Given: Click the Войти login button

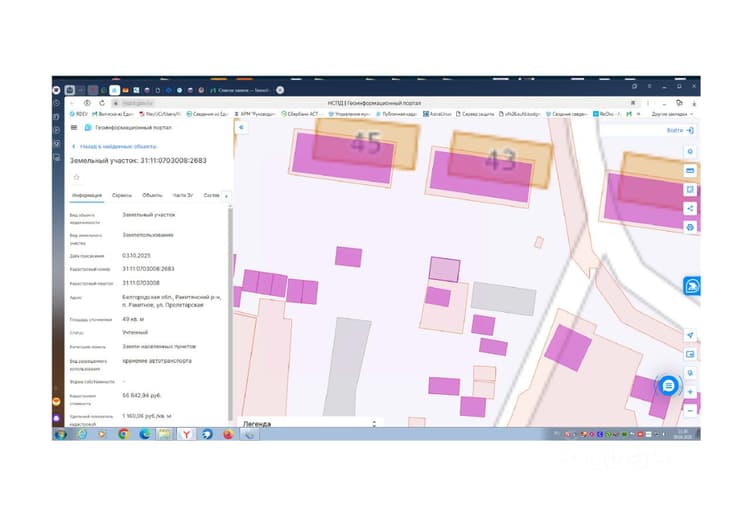Looking at the screenshot, I should [x=680, y=130].
